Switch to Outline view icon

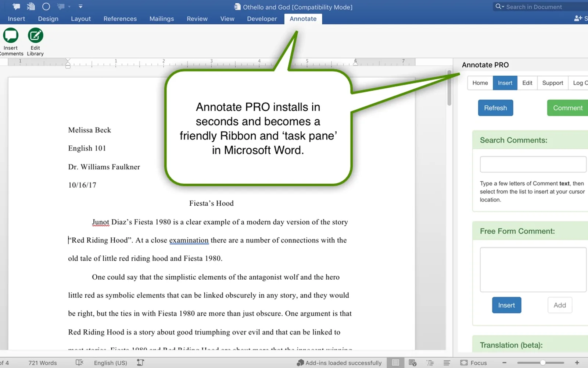coord(430,362)
